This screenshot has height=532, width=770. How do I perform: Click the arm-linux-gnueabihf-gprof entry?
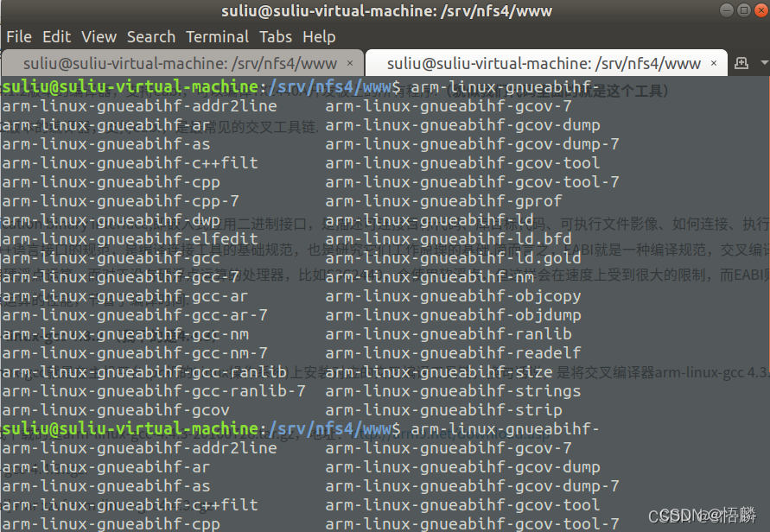pyautogui.click(x=443, y=201)
